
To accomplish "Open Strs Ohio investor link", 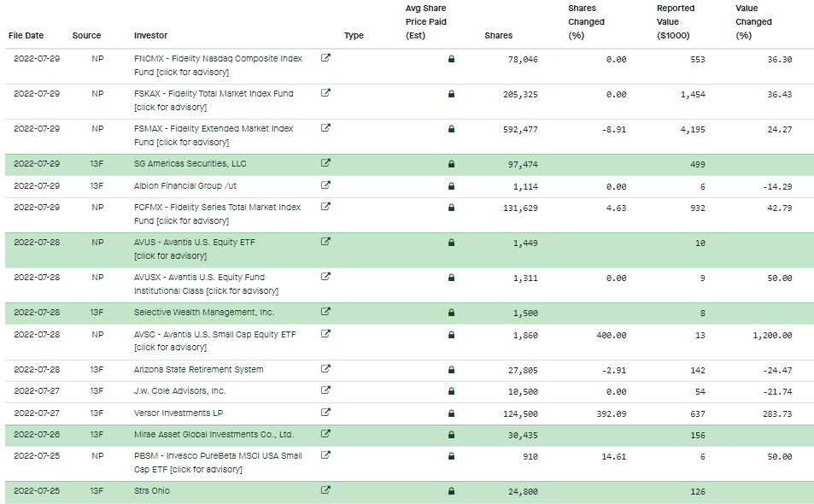I will [x=151, y=490].
